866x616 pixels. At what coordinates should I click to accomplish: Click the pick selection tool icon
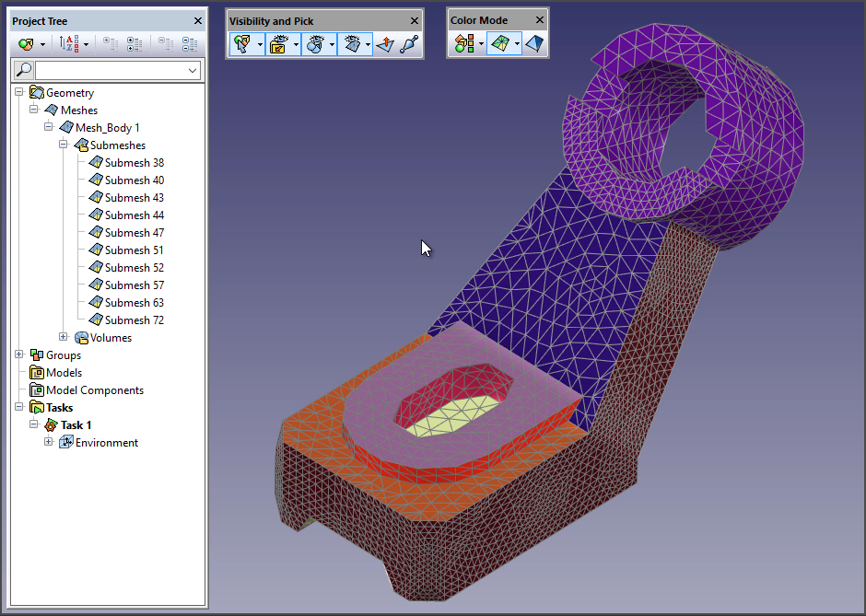[242, 44]
